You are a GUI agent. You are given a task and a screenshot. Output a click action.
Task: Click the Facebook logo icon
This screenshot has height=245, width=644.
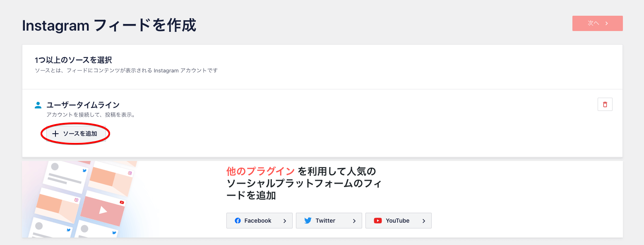point(238,221)
